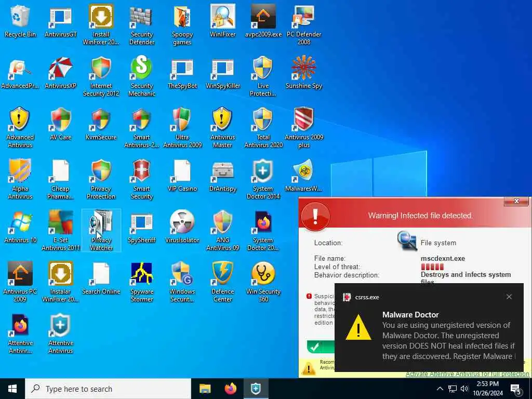Open the Spoopy games folder
This screenshot has height=399, width=532.
(182, 25)
